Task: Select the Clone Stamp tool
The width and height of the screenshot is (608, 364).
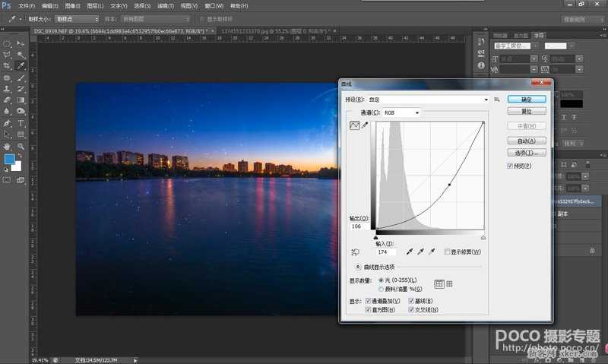Action: [7, 89]
